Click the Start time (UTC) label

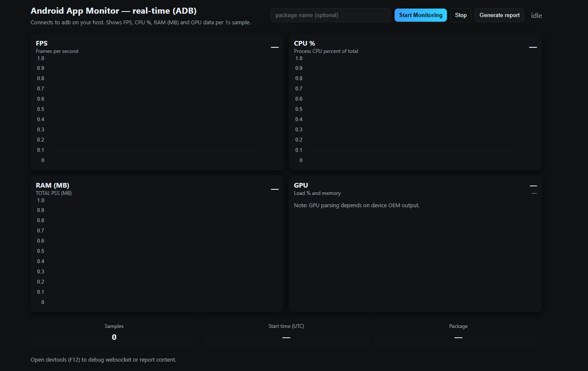(x=286, y=326)
